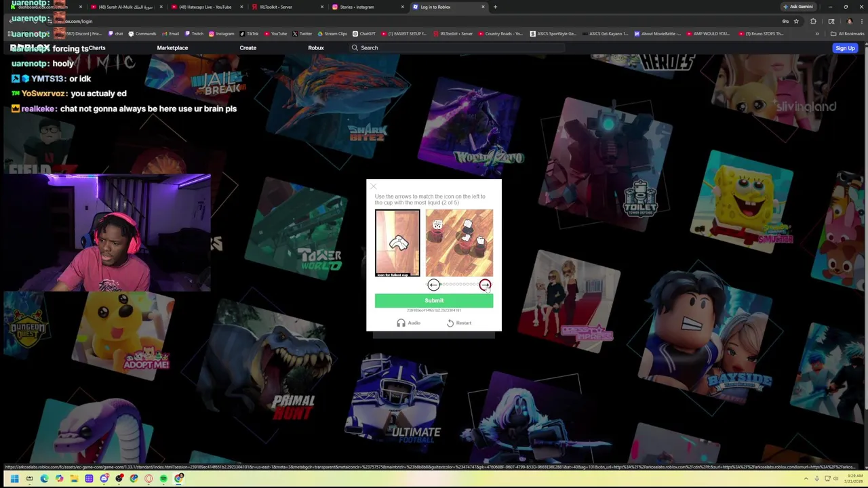
Task: Close the Log in to Roblox tab
Action: (x=483, y=7)
